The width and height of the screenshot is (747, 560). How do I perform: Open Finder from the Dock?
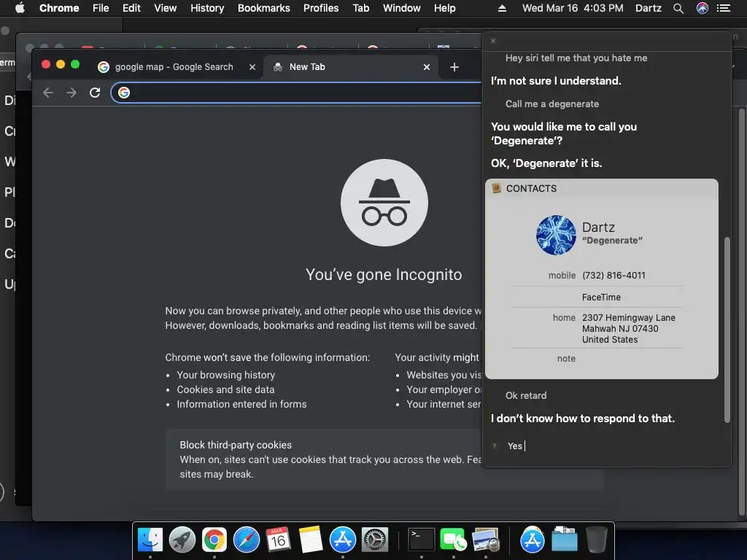[150, 540]
